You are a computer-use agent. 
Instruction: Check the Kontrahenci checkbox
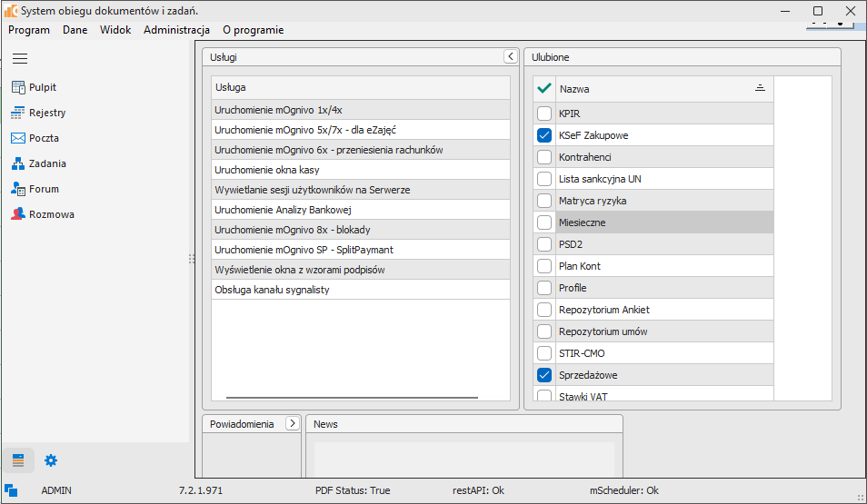pos(544,157)
